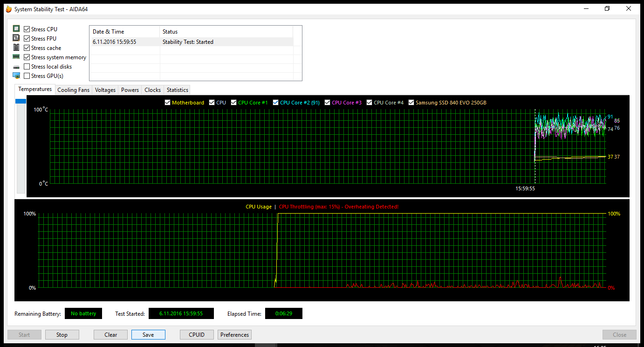The width and height of the screenshot is (644, 347).
Task: Hide the CPU Core #1 graph line
Action: tap(234, 103)
